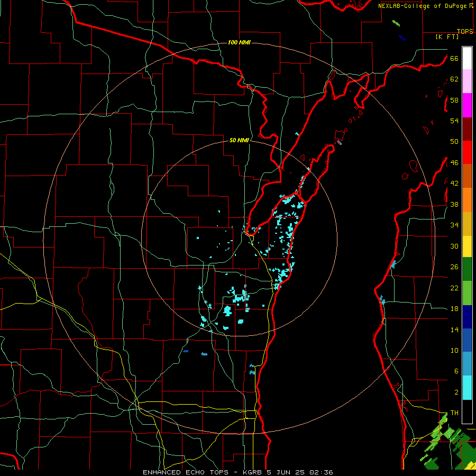This screenshot has width=476, height=476.
Task: Click the 66 value on the legend
Action: (454, 58)
